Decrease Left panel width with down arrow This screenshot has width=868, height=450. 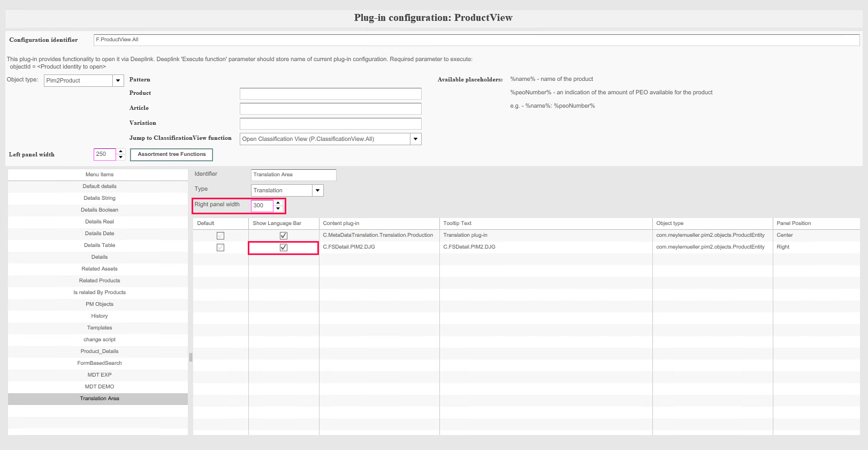click(121, 157)
